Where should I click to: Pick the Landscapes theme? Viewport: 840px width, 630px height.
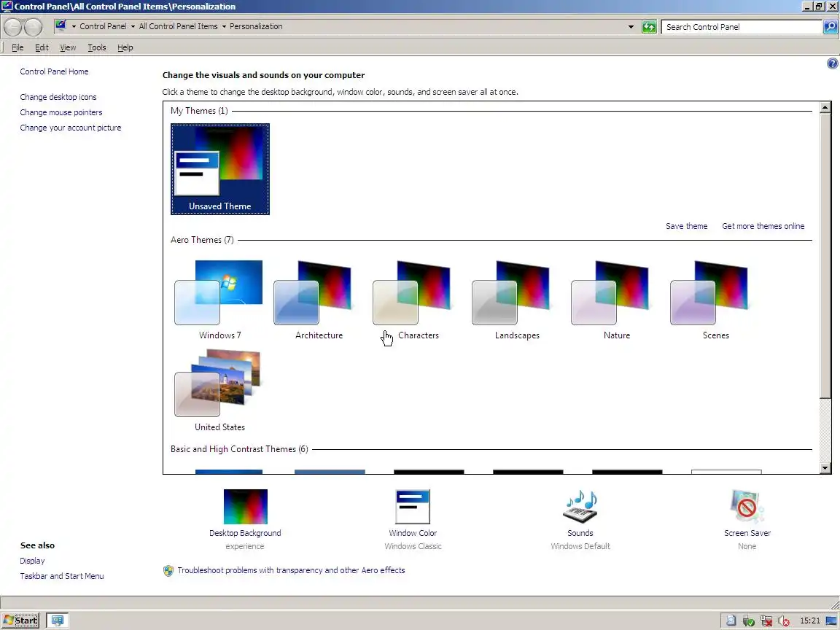tap(517, 300)
